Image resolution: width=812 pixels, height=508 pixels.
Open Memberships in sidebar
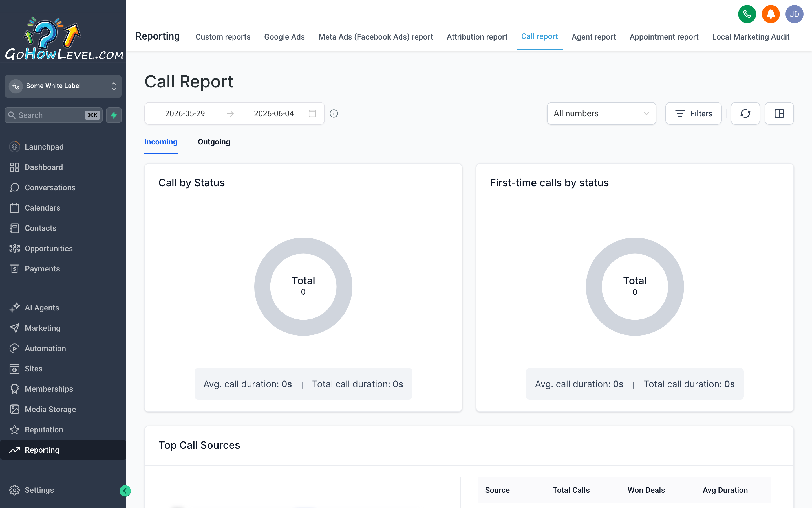click(63, 389)
